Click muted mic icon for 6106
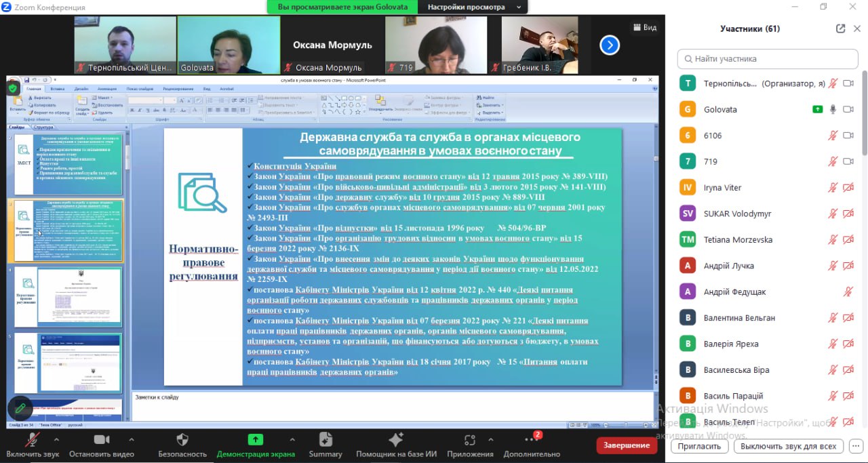Viewport: 868px width, 463px height. pos(833,136)
